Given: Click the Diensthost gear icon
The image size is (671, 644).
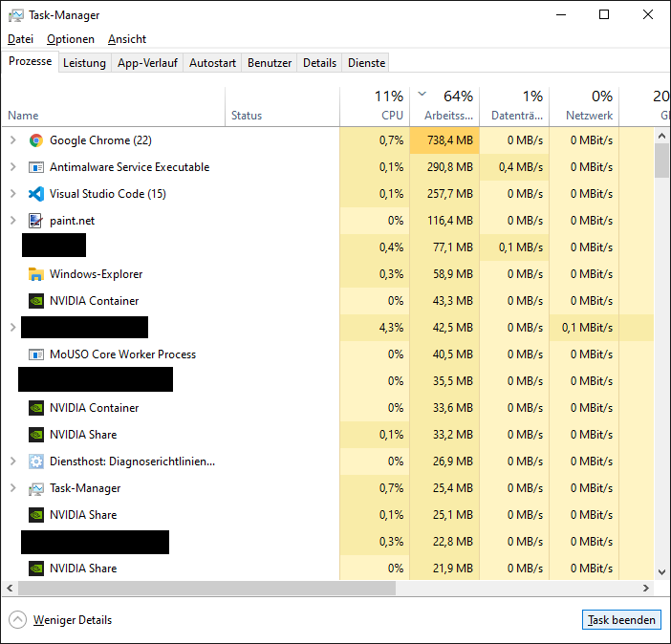Looking at the screenshot, I should (36, 462).
